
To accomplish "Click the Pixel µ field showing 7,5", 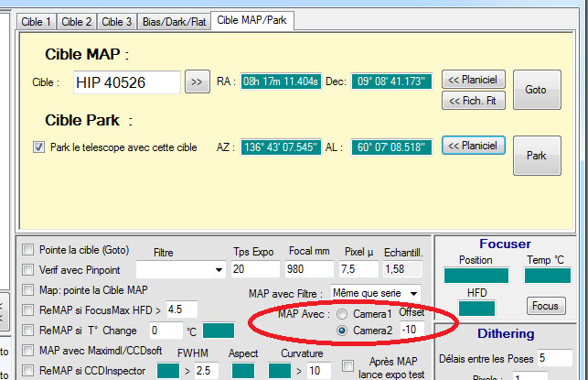I will pos(358,269).
